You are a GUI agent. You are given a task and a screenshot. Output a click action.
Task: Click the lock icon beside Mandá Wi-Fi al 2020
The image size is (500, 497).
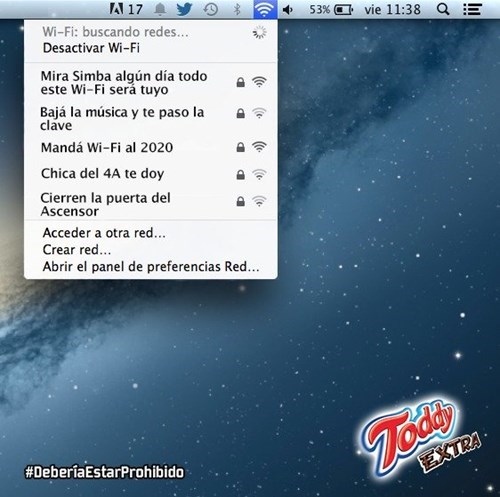(241, 147)
